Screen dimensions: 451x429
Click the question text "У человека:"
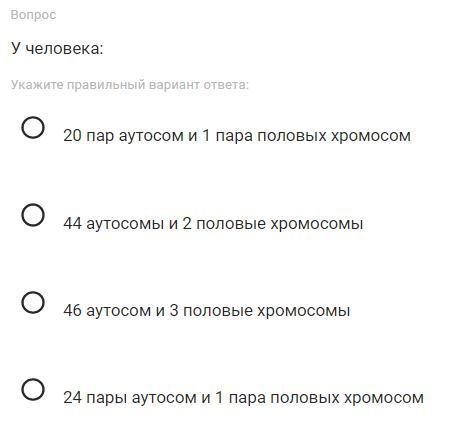click(57, 48)
